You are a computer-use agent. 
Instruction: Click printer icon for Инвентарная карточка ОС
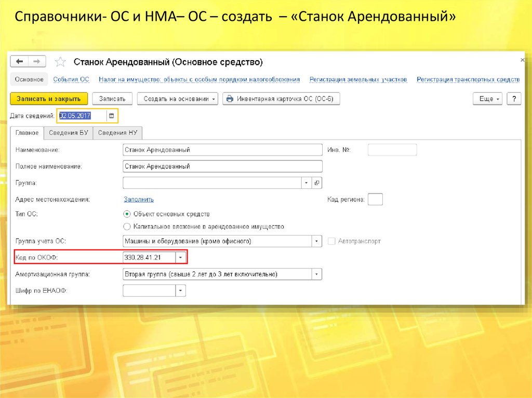[x=230, y=99]
